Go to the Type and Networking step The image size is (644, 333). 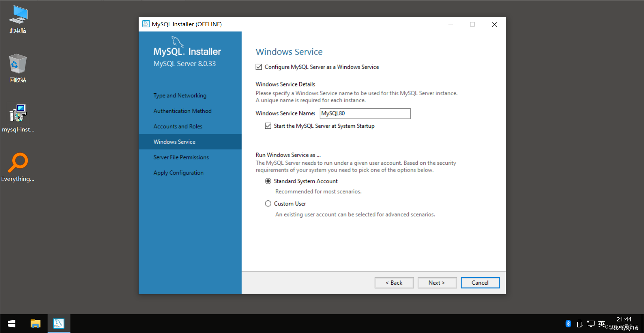coord(180,96)
